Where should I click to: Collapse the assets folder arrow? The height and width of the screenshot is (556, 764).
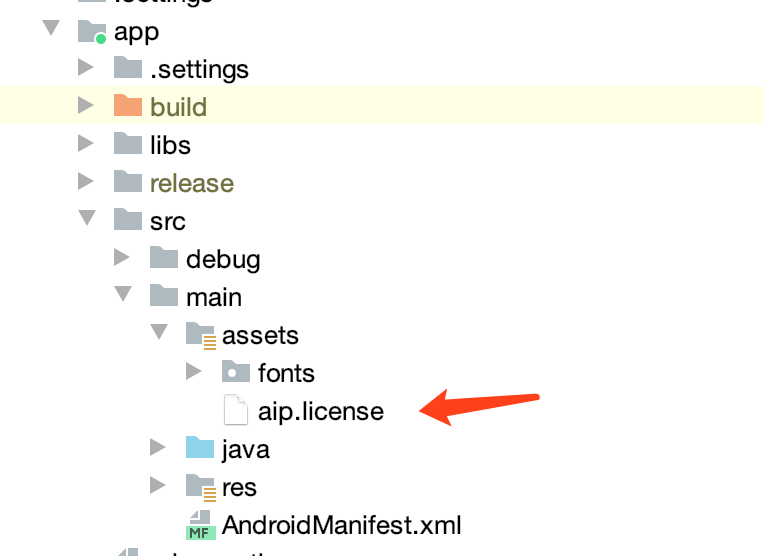click(x=159, y=332)
